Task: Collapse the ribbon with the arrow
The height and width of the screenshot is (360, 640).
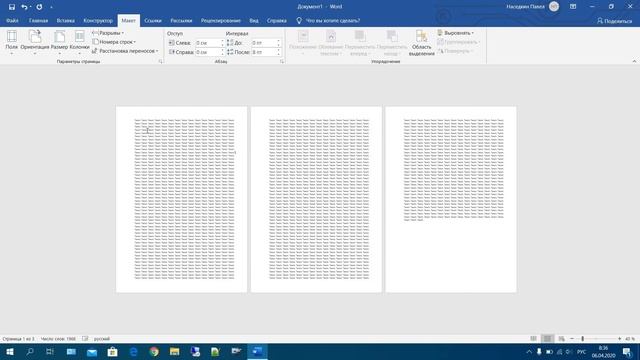Action: point(634,61)
